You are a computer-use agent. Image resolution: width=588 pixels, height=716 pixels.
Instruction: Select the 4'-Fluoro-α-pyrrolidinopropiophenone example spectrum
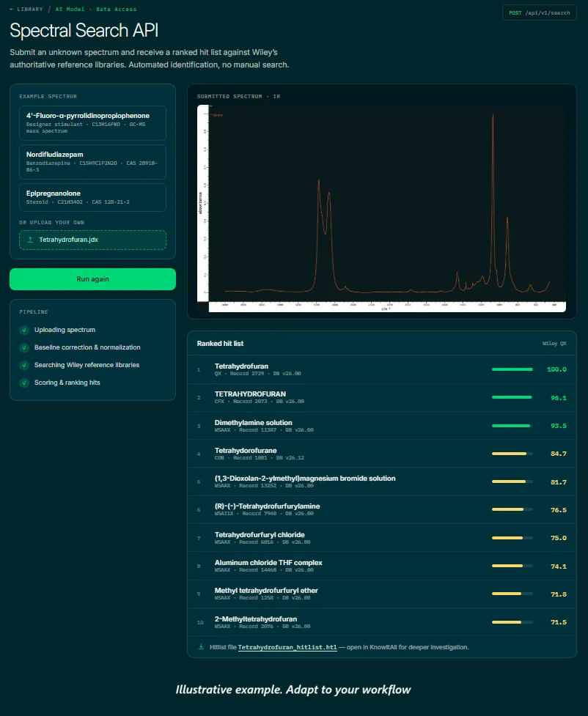93,123
